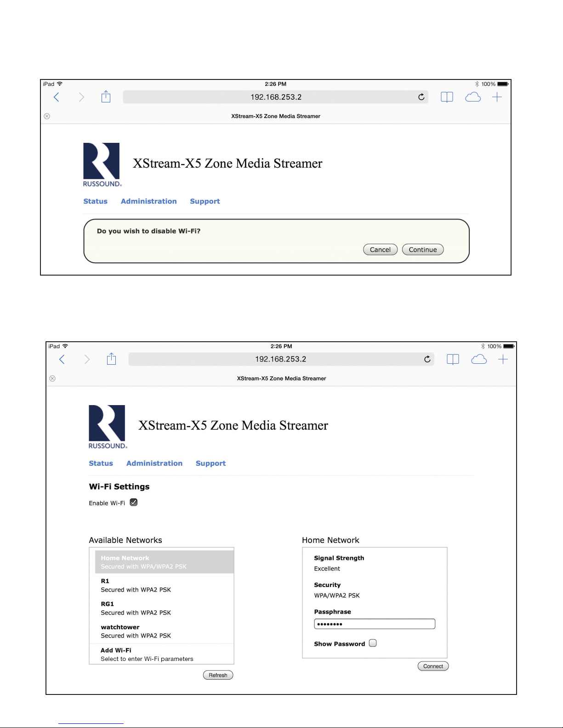Open bookmarks icon in the lower Safari window

[x=453, y=359]
